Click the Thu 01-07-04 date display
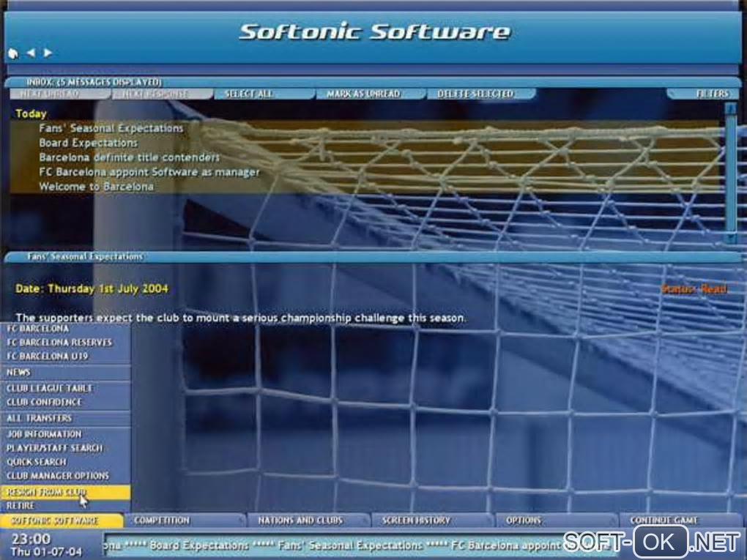The image size is (747, 560). tap(46, 552)
